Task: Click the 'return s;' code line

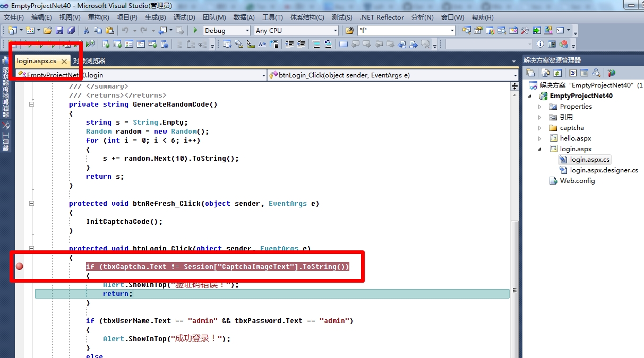Action: 105,177
